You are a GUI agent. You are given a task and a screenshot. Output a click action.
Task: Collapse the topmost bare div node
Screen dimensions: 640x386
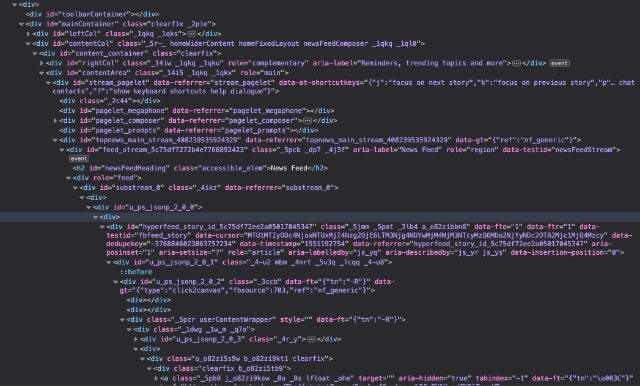pos(15,4)
